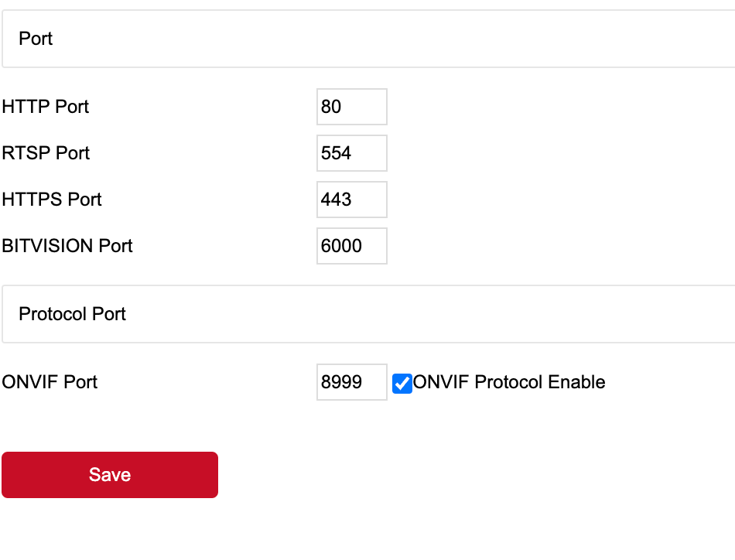Click the box with value 443

351,200
